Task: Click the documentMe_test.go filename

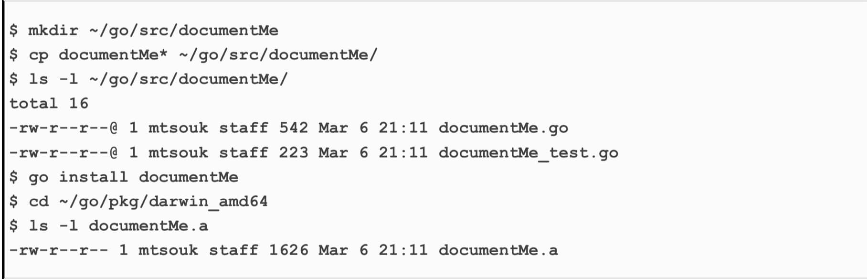Action: tap(529, 153)
